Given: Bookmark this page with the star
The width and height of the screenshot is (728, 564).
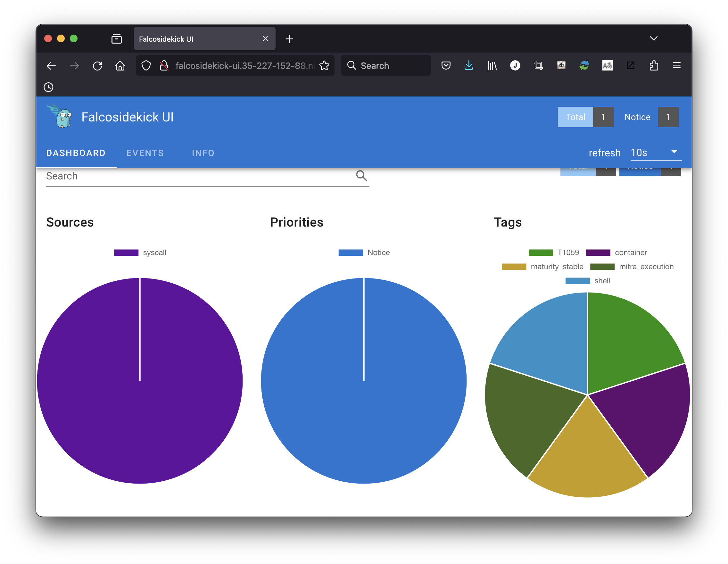Looking at the screenshot, I should (324, 66).
